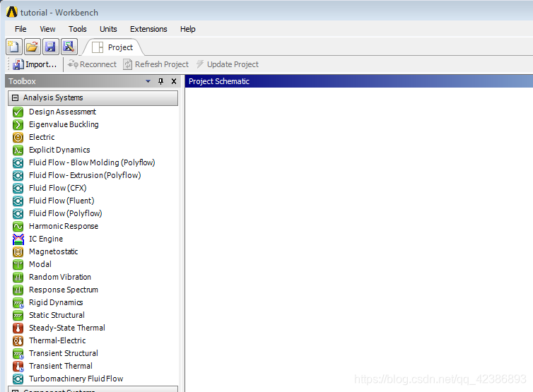Viewport: 533px width, 392px height.
Task: Click the Design Assessment checkmark icon
Action: (18, 112)
